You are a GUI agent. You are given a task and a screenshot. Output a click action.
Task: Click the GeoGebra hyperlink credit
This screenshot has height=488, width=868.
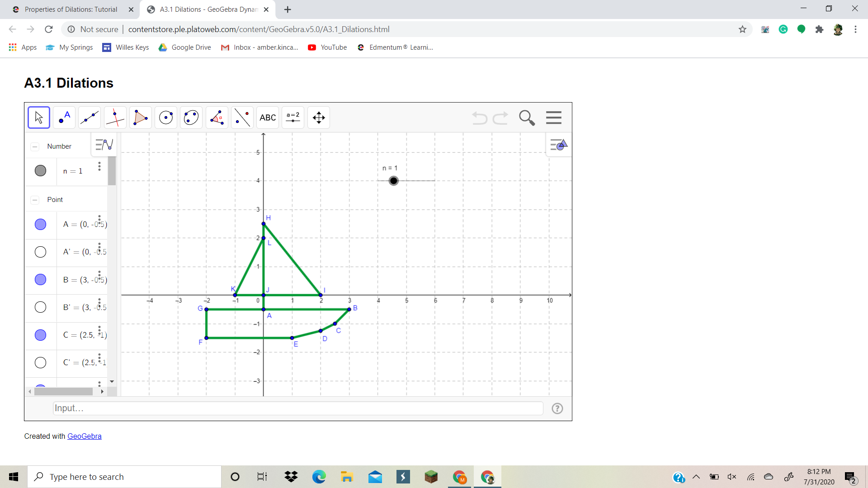click(84, 436)
